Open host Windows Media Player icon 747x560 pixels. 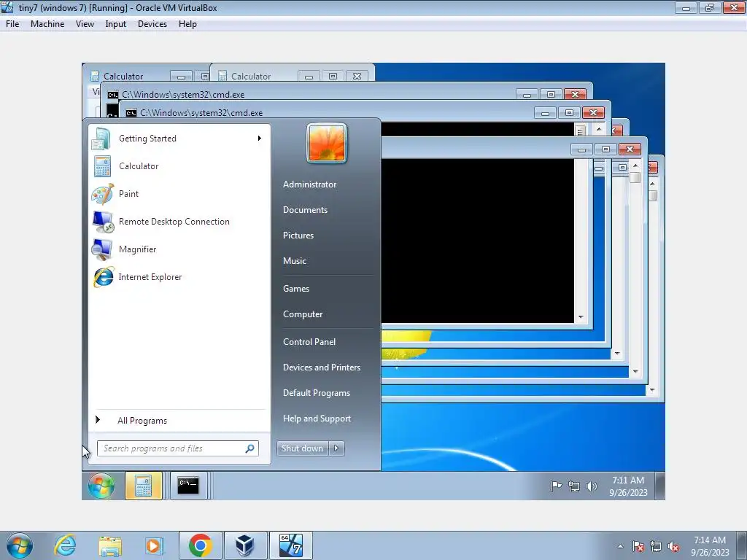154,545
